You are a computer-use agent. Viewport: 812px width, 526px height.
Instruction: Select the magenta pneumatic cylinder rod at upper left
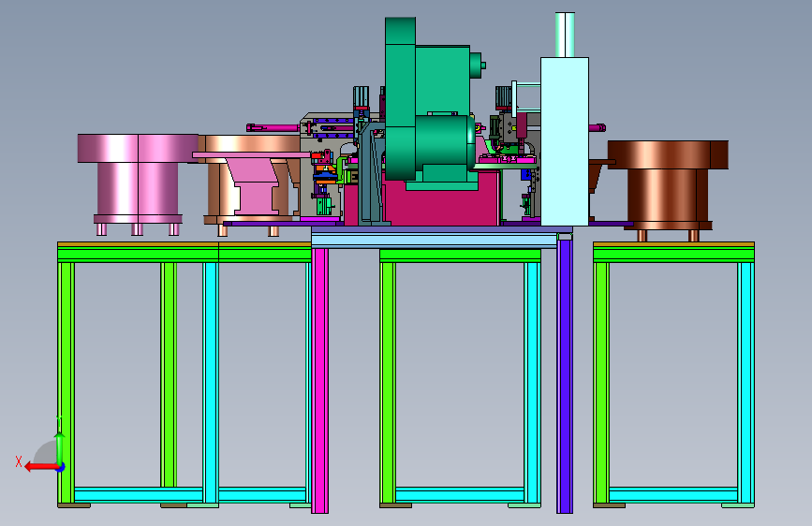[273, 127]
